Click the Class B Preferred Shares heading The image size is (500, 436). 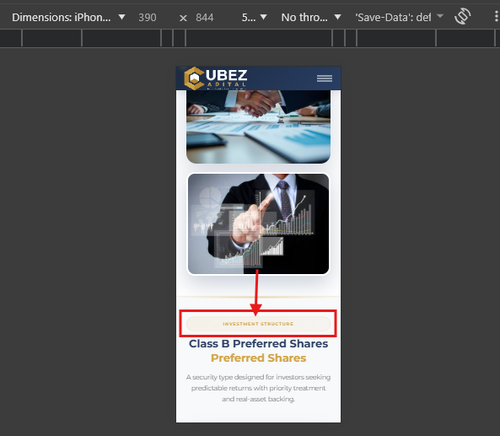(258, 344)
